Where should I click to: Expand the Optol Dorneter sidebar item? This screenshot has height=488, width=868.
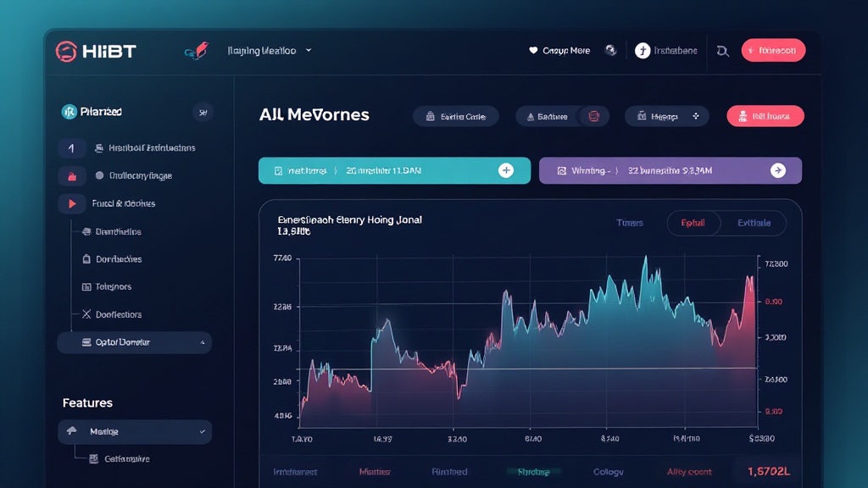click(202, 342)
